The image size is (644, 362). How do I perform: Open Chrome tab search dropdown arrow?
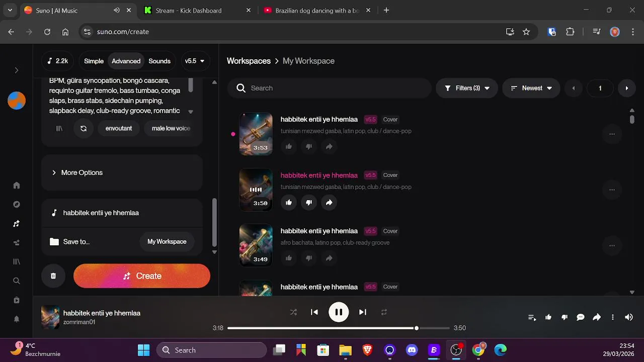10,10
